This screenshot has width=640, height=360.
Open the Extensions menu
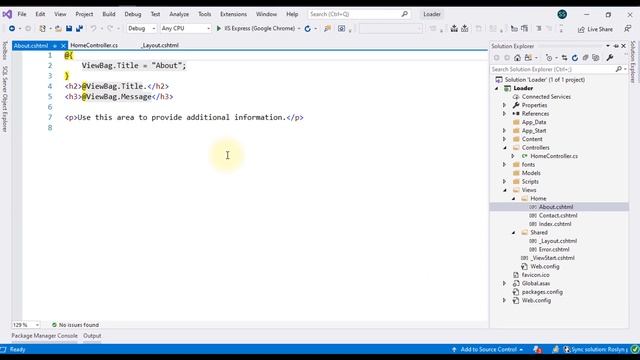[x=233, y=14]
